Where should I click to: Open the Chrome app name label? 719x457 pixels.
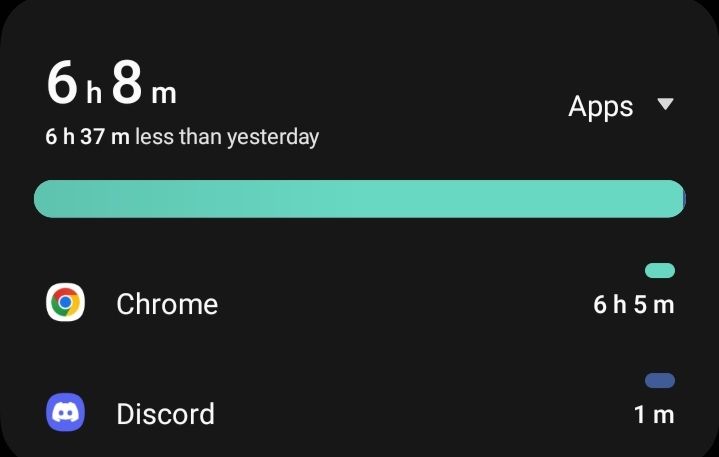(x=167, y=304)
